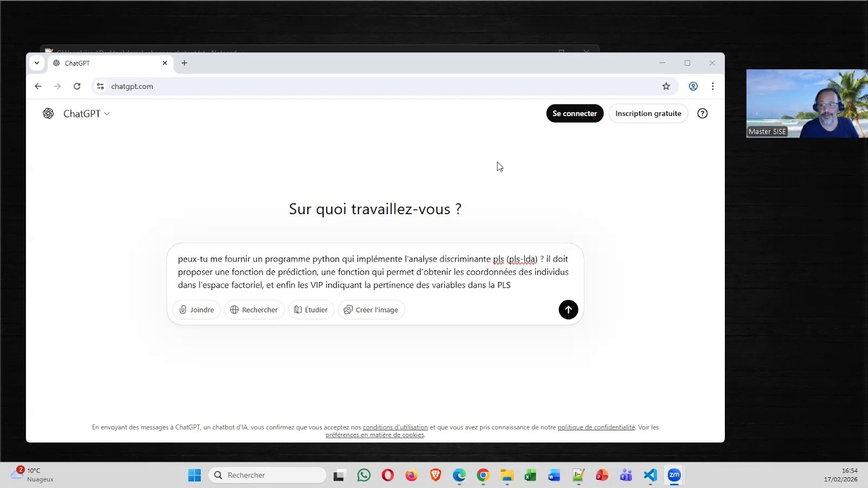The image size is (868, 488).
Task: Open a new browser tab
Action: click(184, 63)
